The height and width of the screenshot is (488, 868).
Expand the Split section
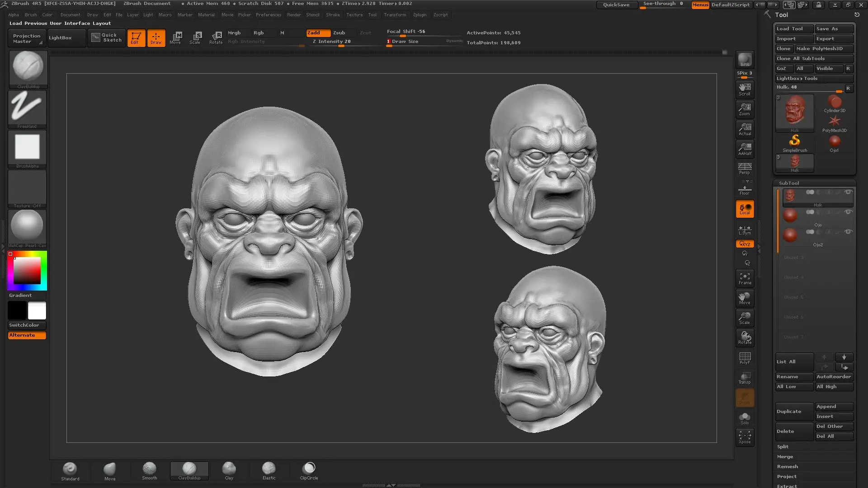coord(783,446)
